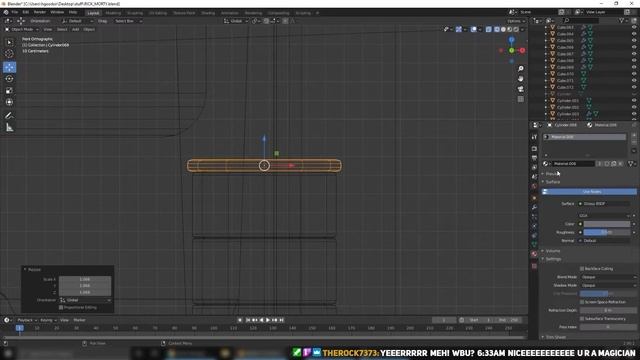640x360 pixels.
Task: Open the timeline Marker menu
Action: (79, 320)
